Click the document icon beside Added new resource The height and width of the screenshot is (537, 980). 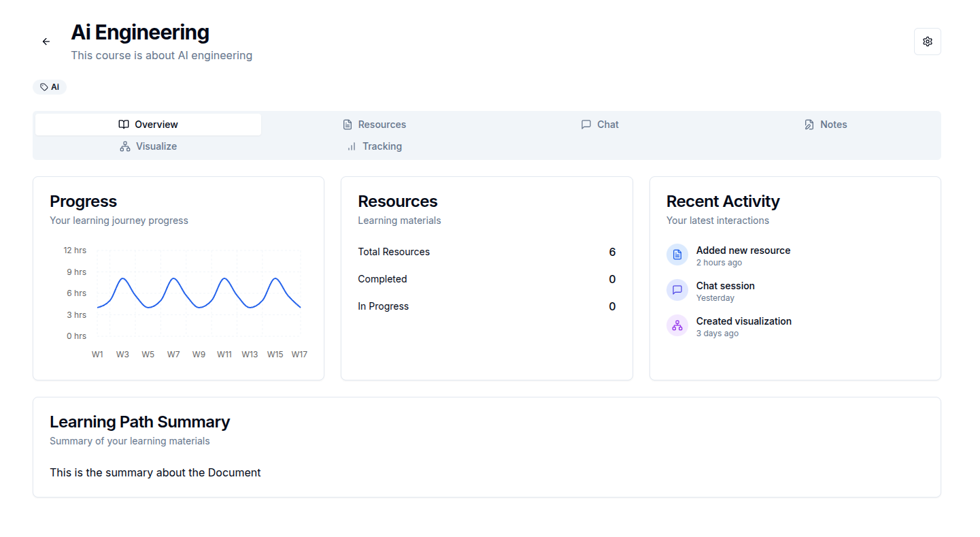click(x=677, y=255)
